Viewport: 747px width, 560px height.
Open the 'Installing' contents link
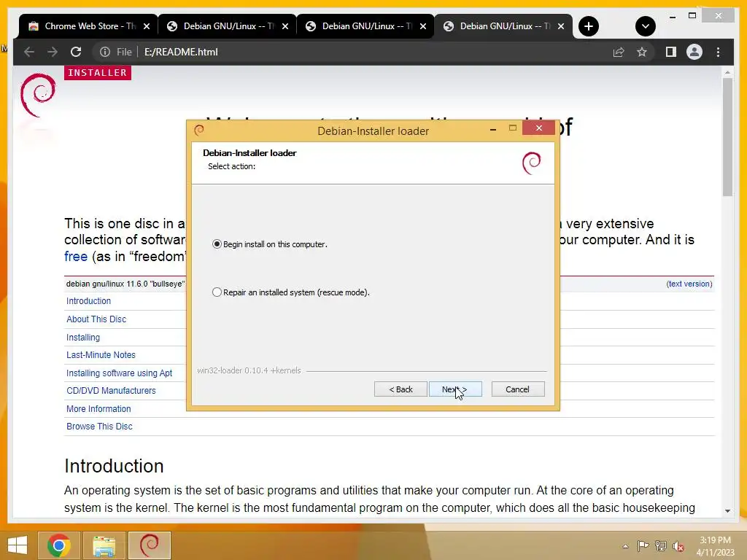coord(83,337)
